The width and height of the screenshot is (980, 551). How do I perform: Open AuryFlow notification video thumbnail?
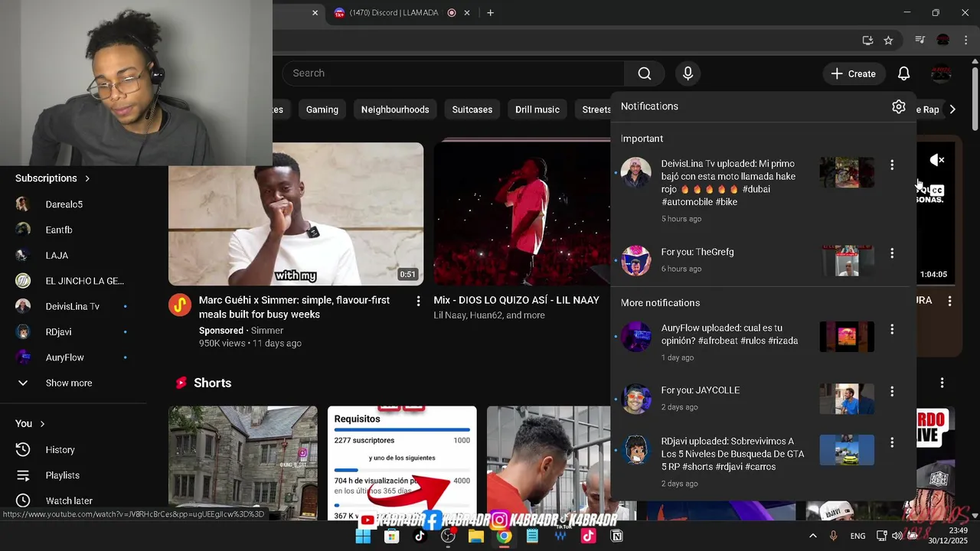pos(847,337)
